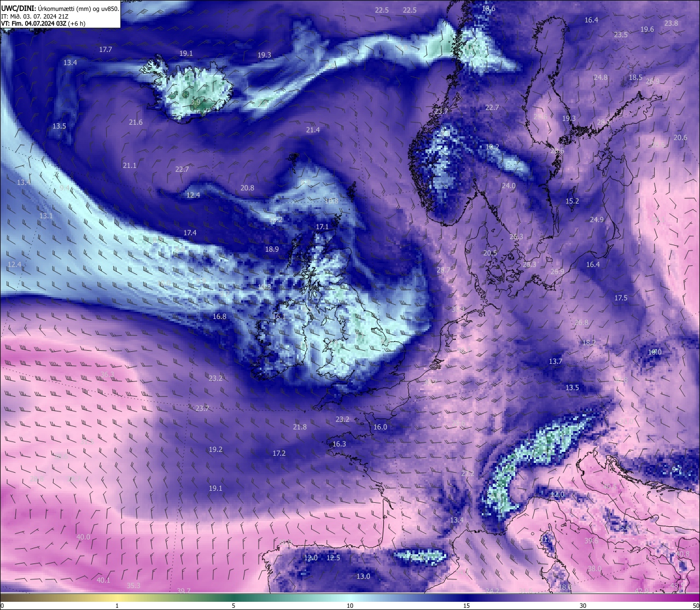This screenshot has height=610, width=700.
Task: Click the color scale label 50
Action: pyautogui.click(x=696, y=606)
